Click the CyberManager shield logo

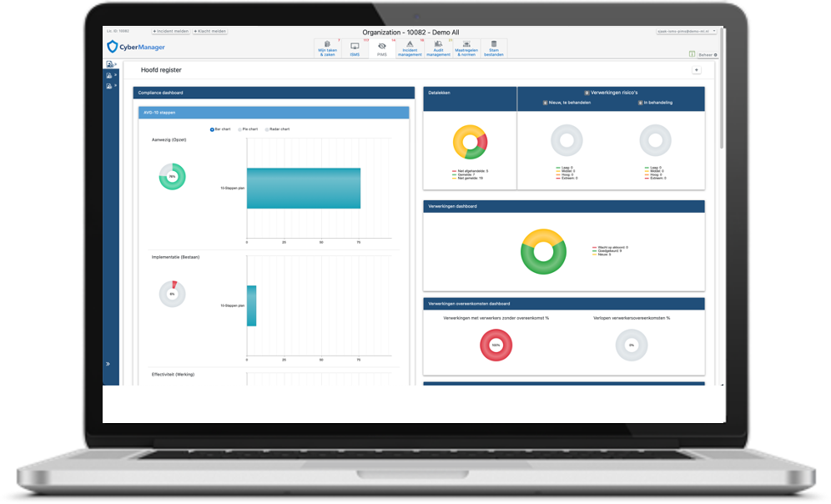click(x=113, y=47)
